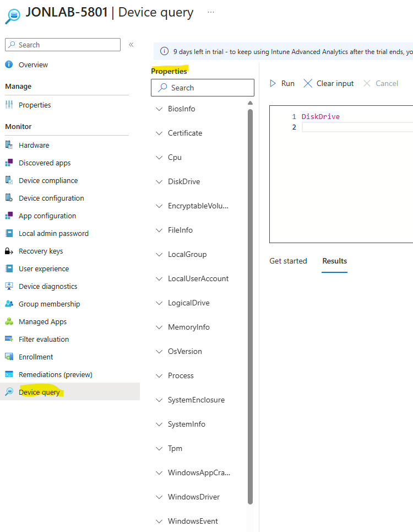The height and width of the screenshot is (532, 413).
Task: Click the Clear input button
Action: (329, 83)
